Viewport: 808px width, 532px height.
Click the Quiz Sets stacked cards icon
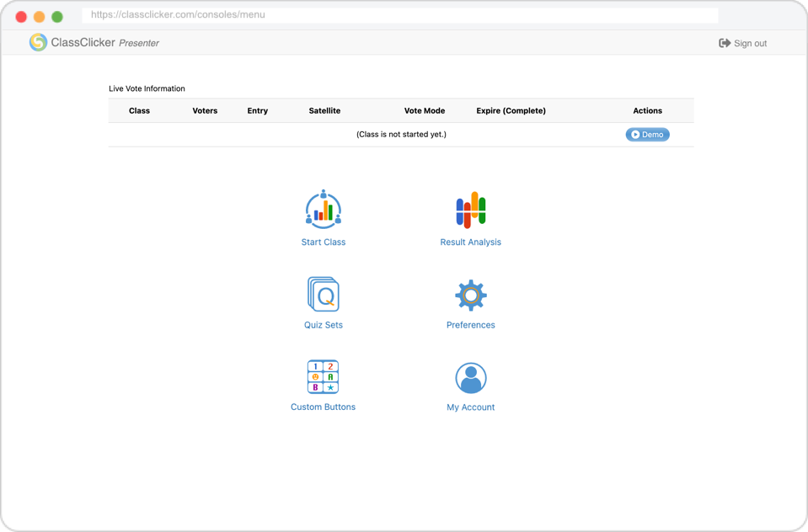coord(323,294)
